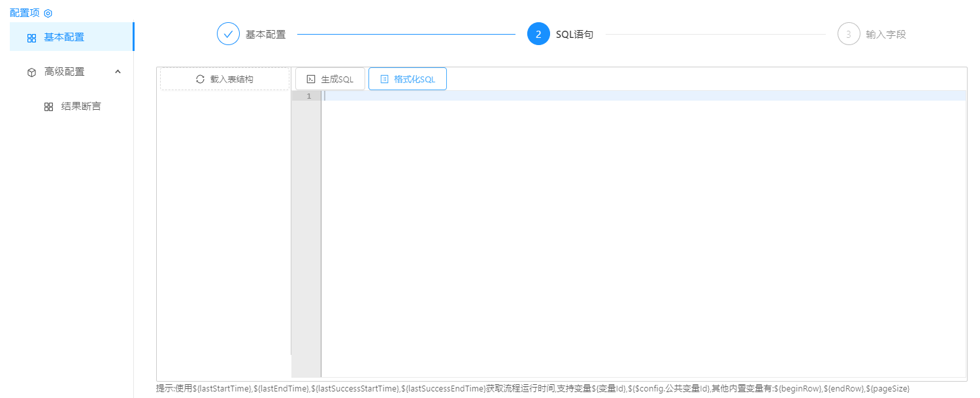The width and height of the screenshot is (980, 398).
Task: Click the checkmark circle of completed step
Action: [228, 35]
